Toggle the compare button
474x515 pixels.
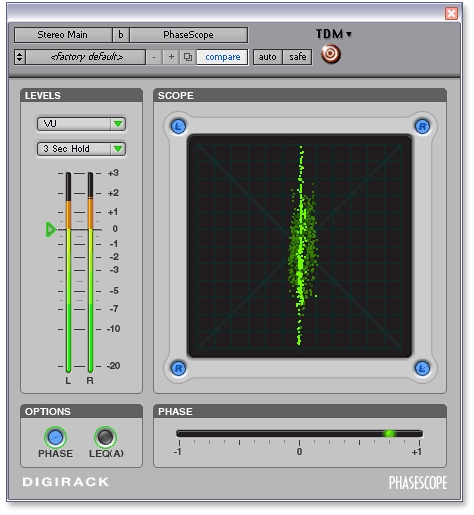coord(223,57)
